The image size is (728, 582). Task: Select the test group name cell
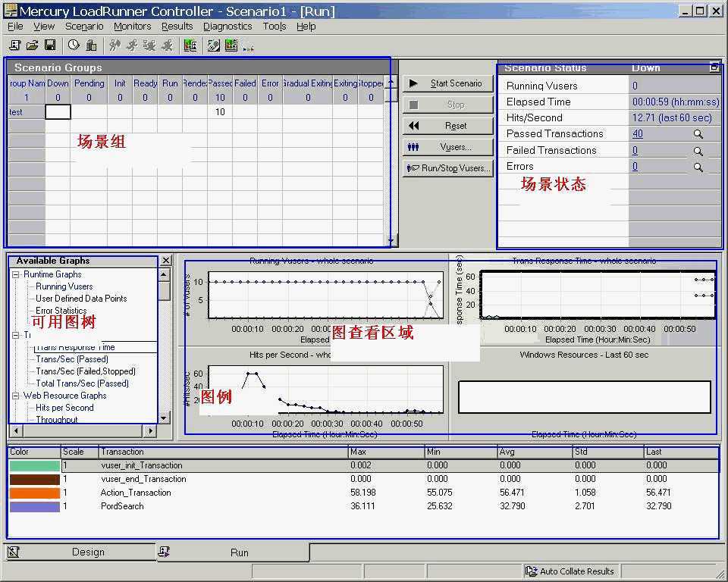pos(27,112)
